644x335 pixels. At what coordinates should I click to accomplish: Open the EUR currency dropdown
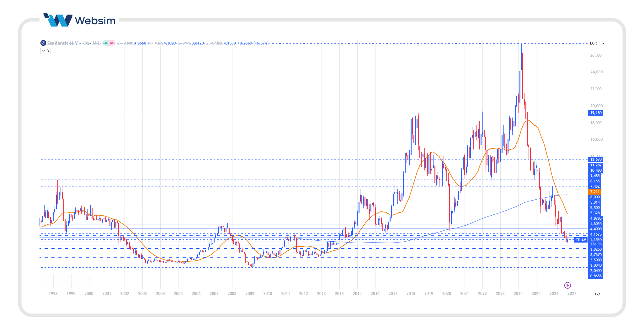point(597,43)
